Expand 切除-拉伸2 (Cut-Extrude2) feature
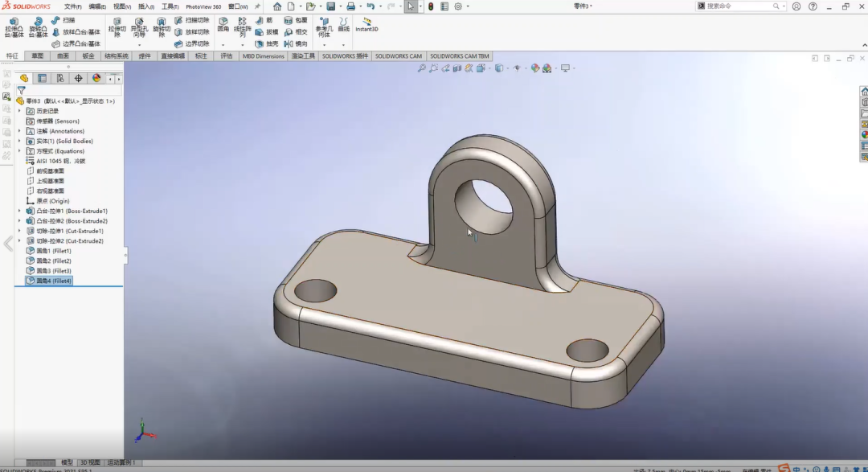Image resolution: width=868 pixels, height=472 pixels. (x=19, y=240)
